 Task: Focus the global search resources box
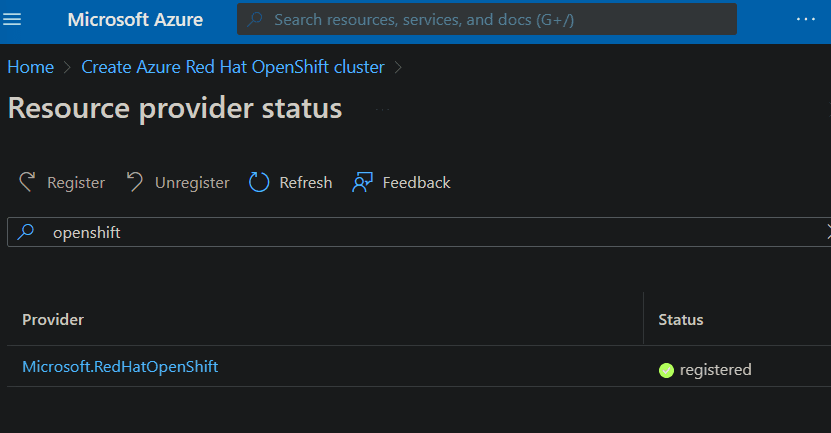pyautogui.click(x=487, y=20)
